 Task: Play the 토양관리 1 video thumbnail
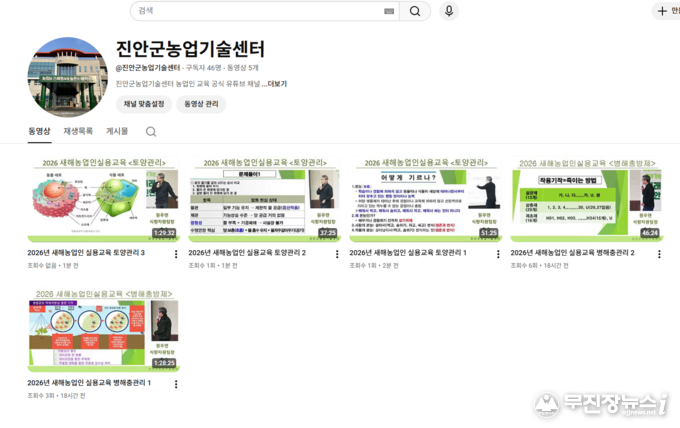tap(423, 199)
